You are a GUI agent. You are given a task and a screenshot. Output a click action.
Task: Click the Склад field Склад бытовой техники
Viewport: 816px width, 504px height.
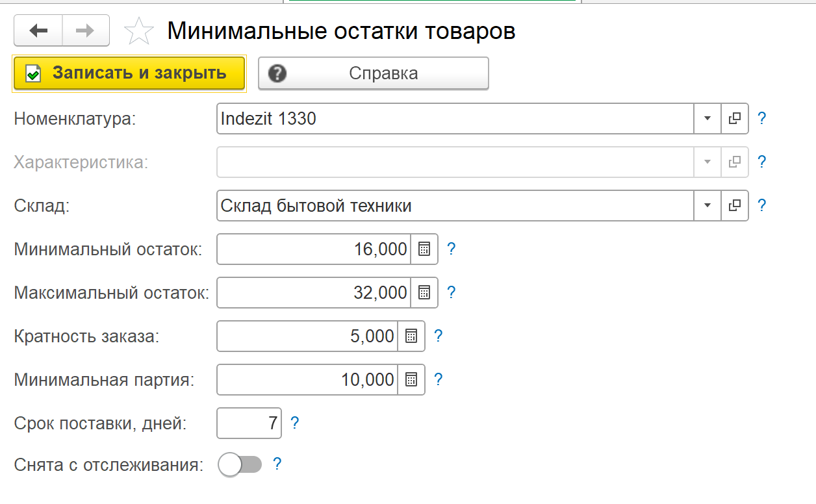pos(455,206)
